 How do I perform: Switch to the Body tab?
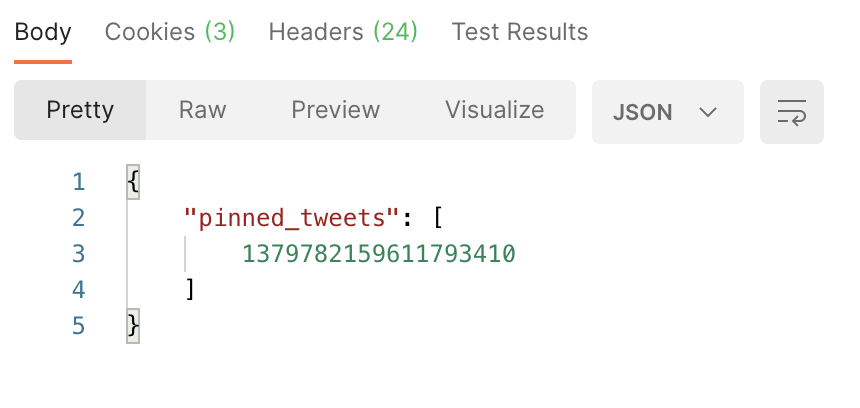(43, 32)
